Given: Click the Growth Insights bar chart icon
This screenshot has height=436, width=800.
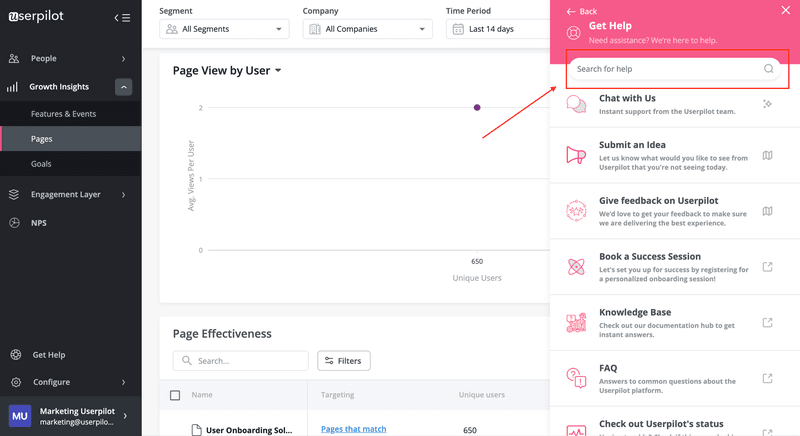Looking at the screenshot, I should (x=12, y=87).
